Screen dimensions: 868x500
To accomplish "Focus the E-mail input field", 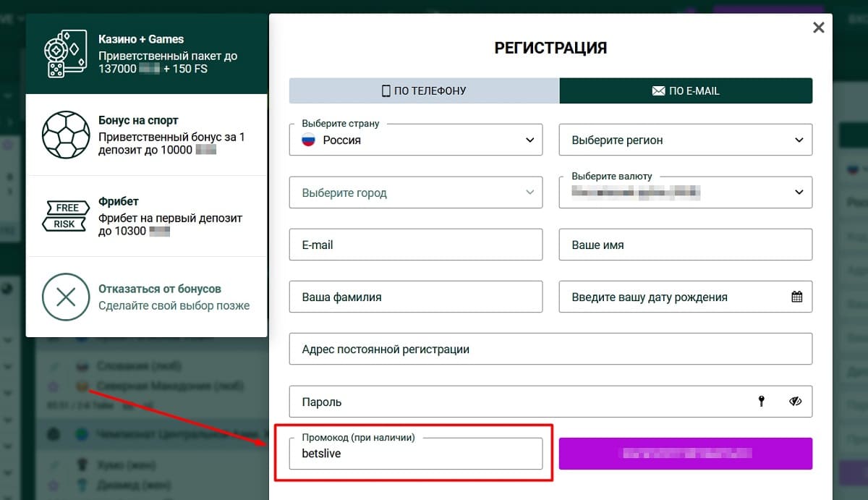I will click(x=416, y=245).
